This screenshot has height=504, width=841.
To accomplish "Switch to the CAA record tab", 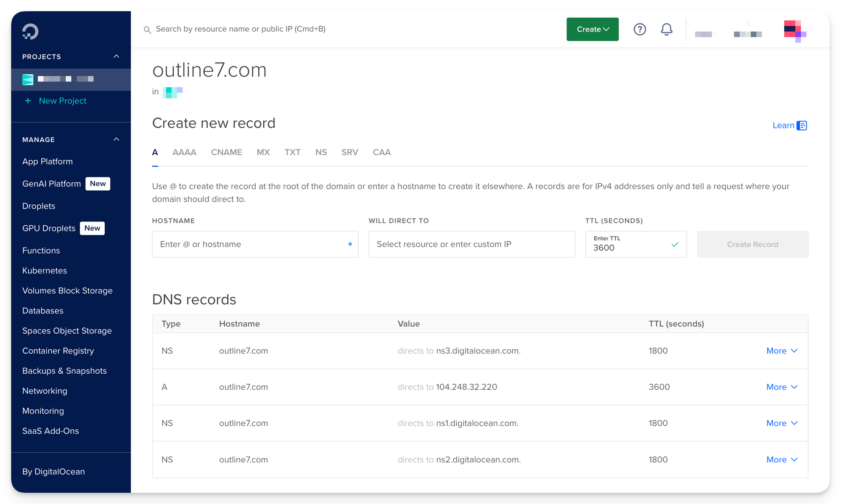I will pos(382,153).
